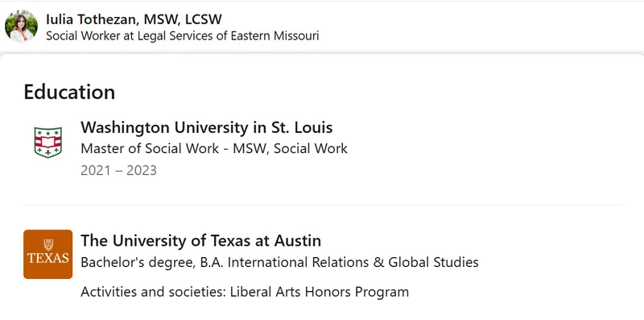644x320 pixels.
Task: Select the 2021 – 2023 date range
Action: click(118, 170)
